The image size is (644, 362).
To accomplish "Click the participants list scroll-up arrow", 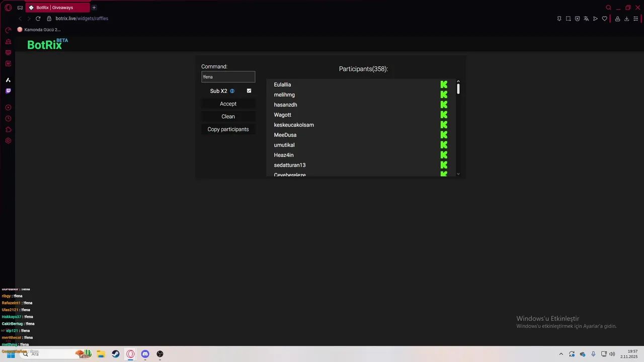I will [x=458, y=81].
